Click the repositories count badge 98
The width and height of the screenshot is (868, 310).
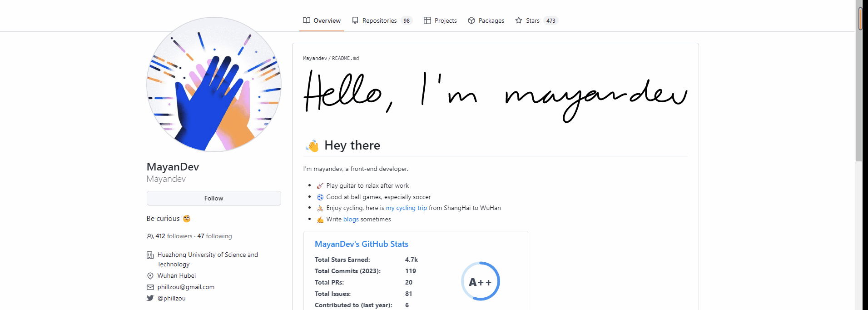pyautogui.click(x=407, y=20)
